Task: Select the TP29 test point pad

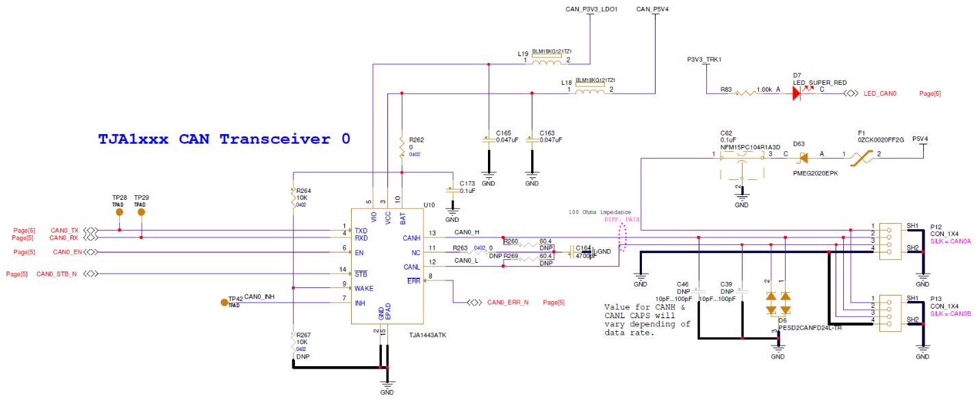Action: pos(141,212)
